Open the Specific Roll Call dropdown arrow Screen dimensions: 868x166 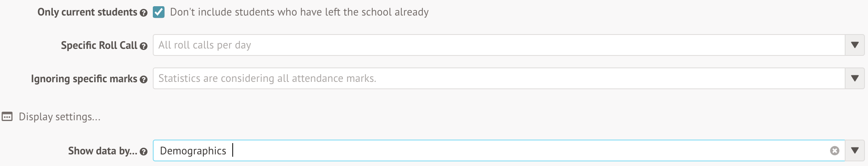pos(854,45)
